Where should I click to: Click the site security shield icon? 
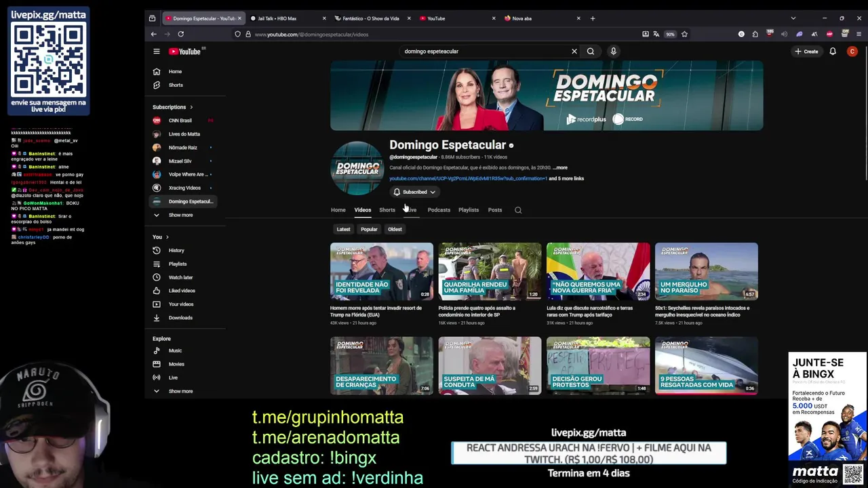tap(237, 34)
